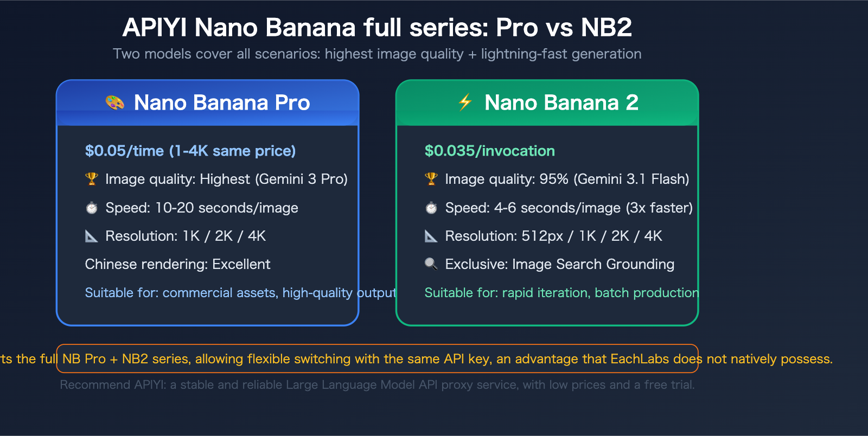This screenshot has height=436, width=868.
Task: Click the rapid iteration, batch production line
Action: (561, 293)
